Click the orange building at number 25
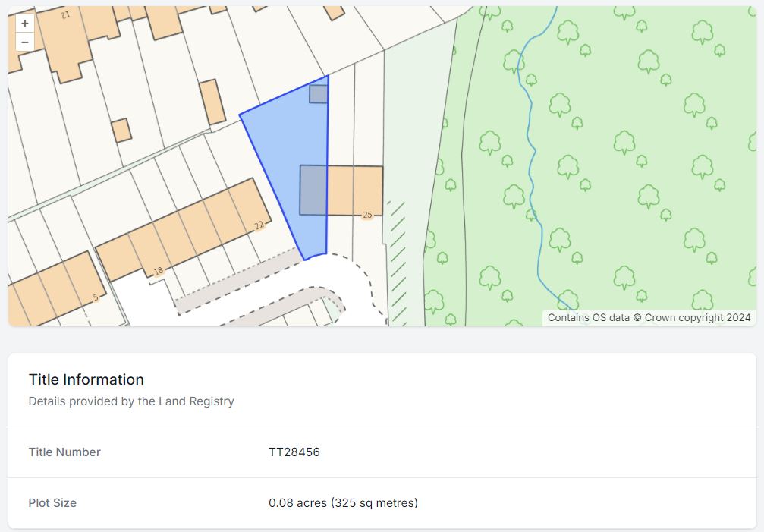The width and height of the screenshot is (764, 532). pos(355,191)
